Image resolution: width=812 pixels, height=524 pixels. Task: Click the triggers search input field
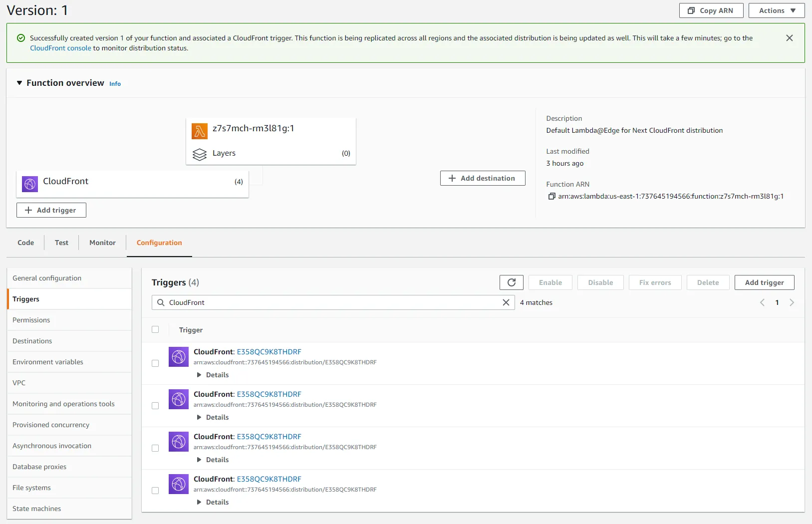[333, 302]
